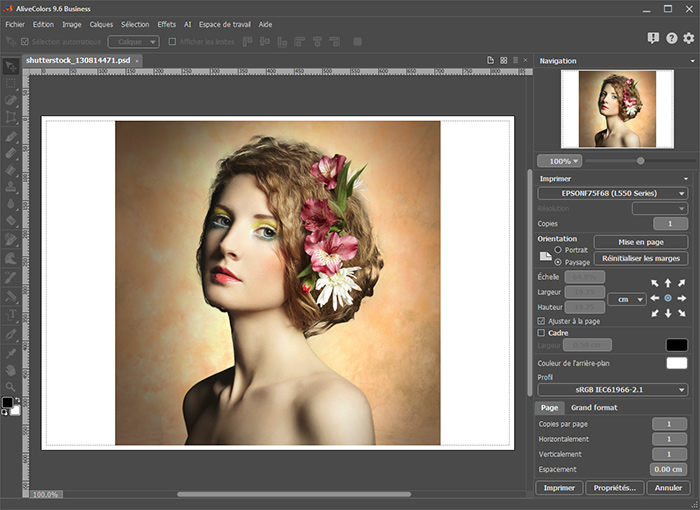Move image to top-right corner arrow
This screenshot has height=510, width=700.
pyautogui.click(x=682, y=283)
